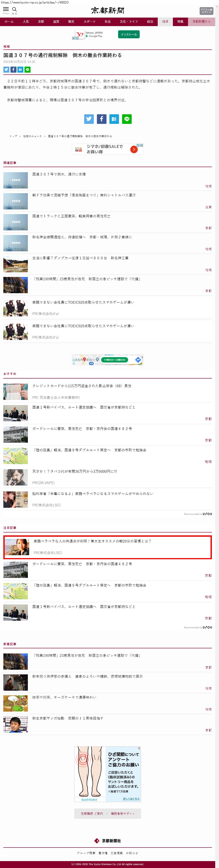
Task: Open クレジットカードから115万円返金 PR article
Action: coord(82,386)
